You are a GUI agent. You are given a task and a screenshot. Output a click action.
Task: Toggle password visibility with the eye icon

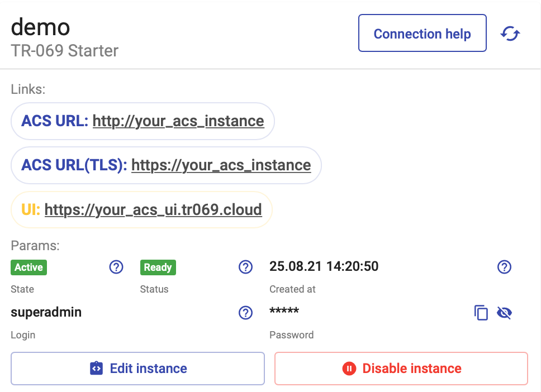pyautogui.click(x=504, y=313)
